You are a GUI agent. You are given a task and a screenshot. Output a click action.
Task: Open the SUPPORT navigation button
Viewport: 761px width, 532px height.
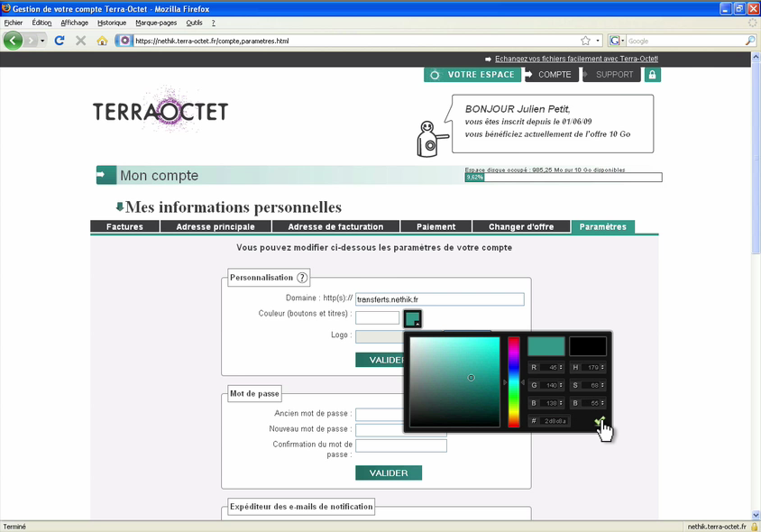tap(611, 75)
